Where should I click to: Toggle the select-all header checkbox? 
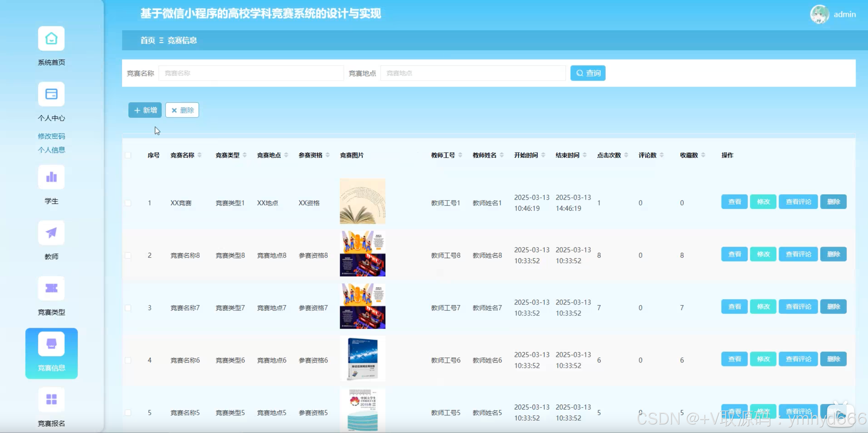coord(128,155)
